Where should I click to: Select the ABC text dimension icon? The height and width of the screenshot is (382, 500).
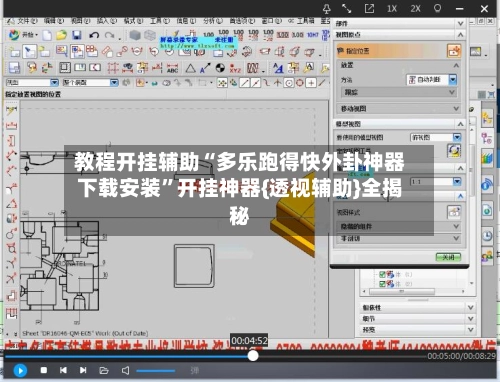172,68
